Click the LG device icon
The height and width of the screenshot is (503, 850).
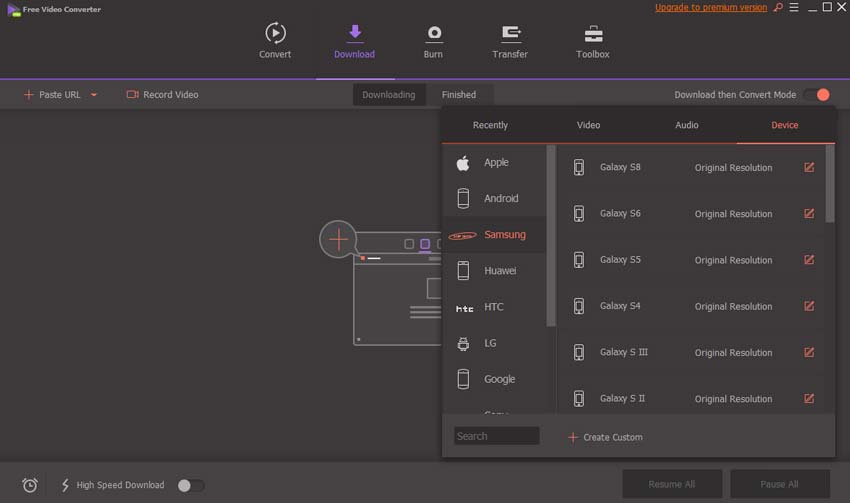(x=463, y=344)
